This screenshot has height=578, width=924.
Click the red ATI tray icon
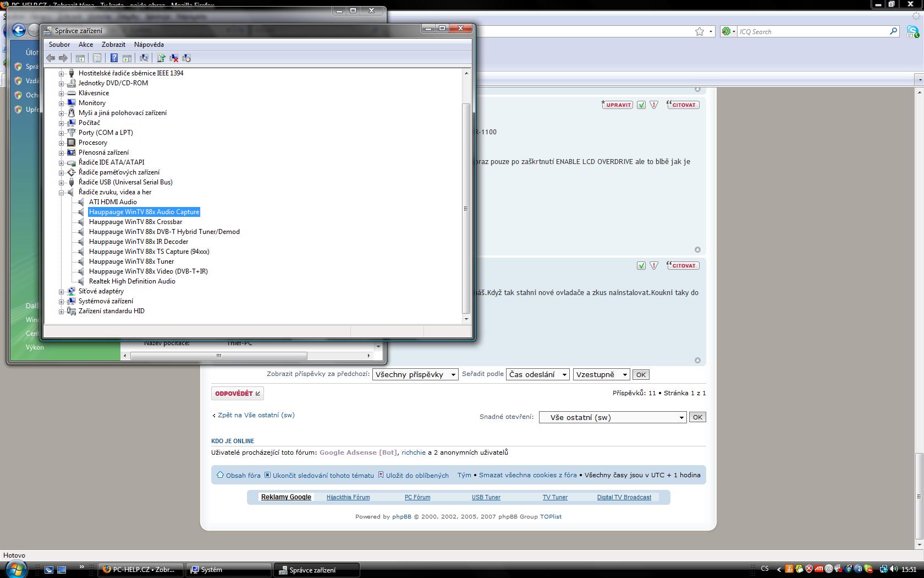click(819, 569)
